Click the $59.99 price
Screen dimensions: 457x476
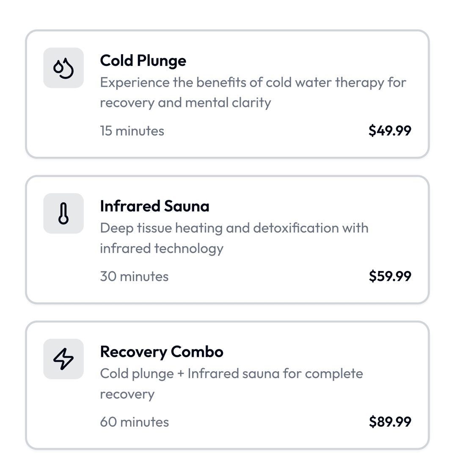[x=390, y=276]
